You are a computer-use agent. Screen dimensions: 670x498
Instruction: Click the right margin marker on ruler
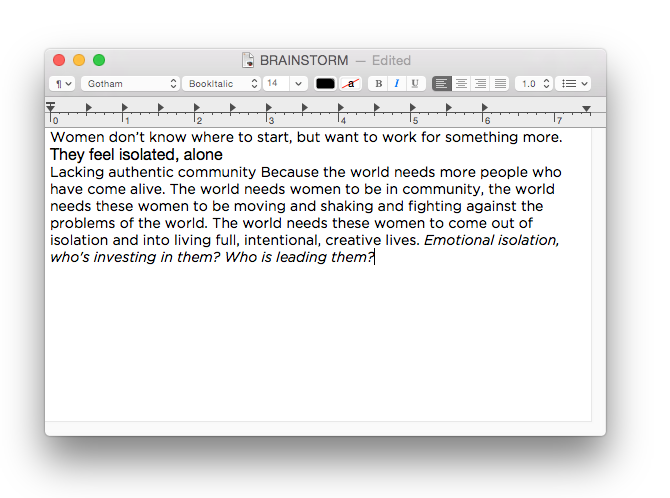[x=586, y=108]
